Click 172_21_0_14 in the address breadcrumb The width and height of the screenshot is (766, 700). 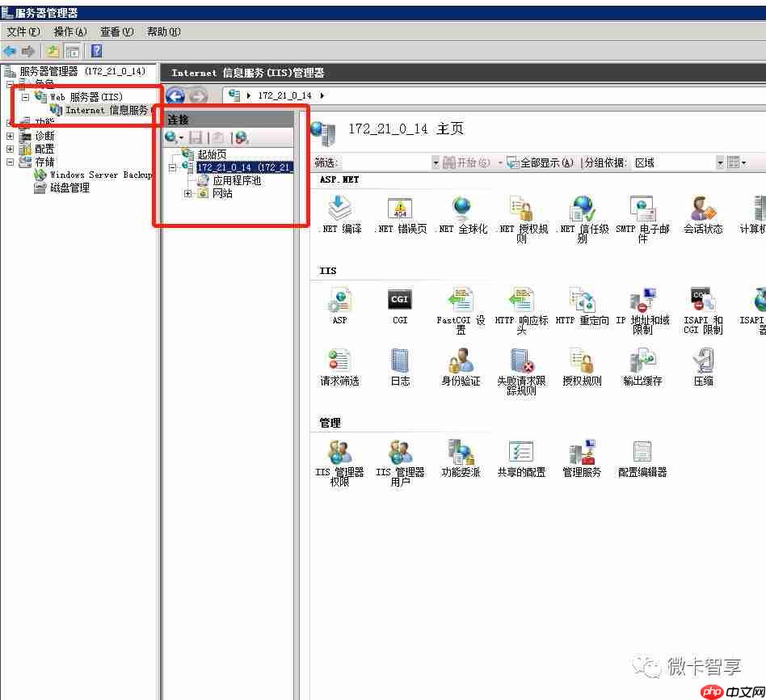(x=284, y=95)
